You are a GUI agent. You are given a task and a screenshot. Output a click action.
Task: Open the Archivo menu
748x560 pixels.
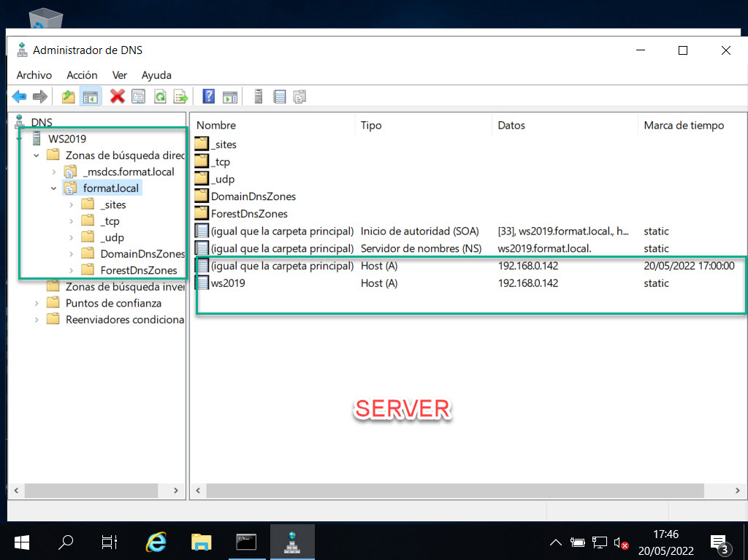(x=34, y=75)
